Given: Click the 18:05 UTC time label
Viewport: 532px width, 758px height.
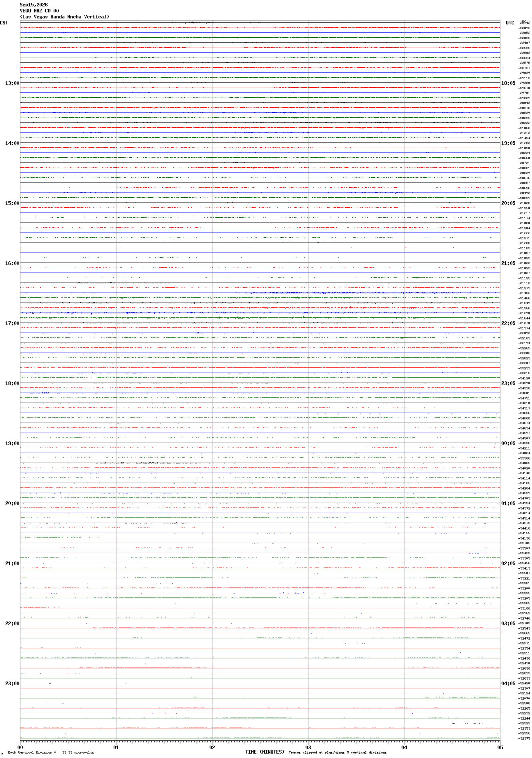Looking at the screenshot, I should pos(508,83).
